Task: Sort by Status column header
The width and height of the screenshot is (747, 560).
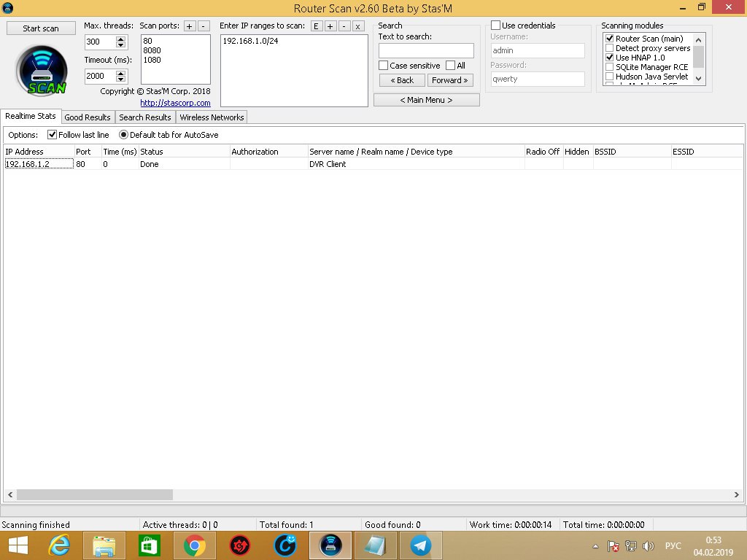Action: pos(184,152)
